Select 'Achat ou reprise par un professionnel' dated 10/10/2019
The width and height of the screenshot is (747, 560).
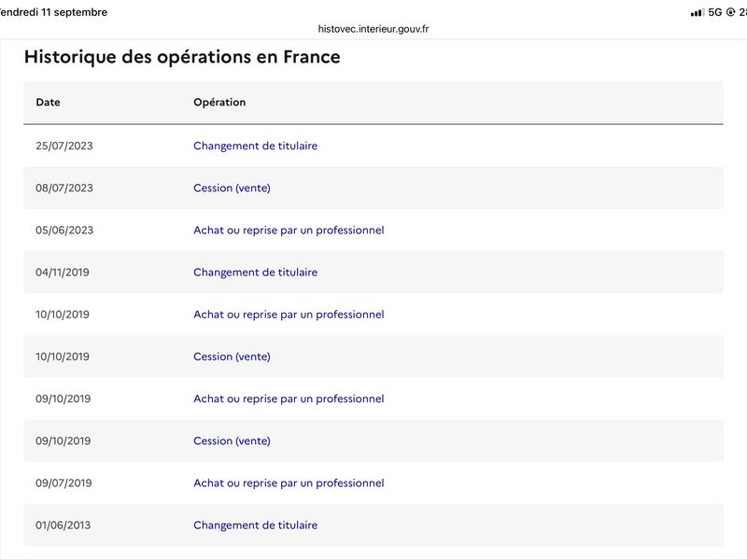[x=289, y=315]
